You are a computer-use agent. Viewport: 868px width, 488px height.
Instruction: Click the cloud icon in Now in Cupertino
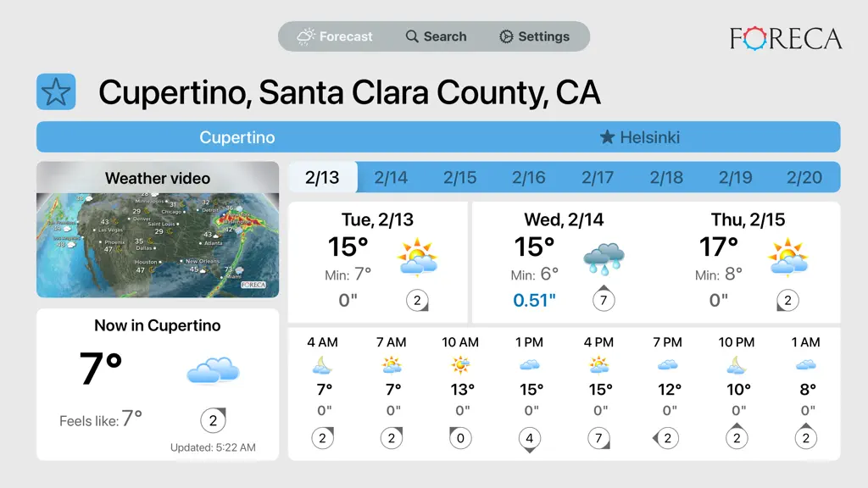pyautogui.click(x=213, y=370)
